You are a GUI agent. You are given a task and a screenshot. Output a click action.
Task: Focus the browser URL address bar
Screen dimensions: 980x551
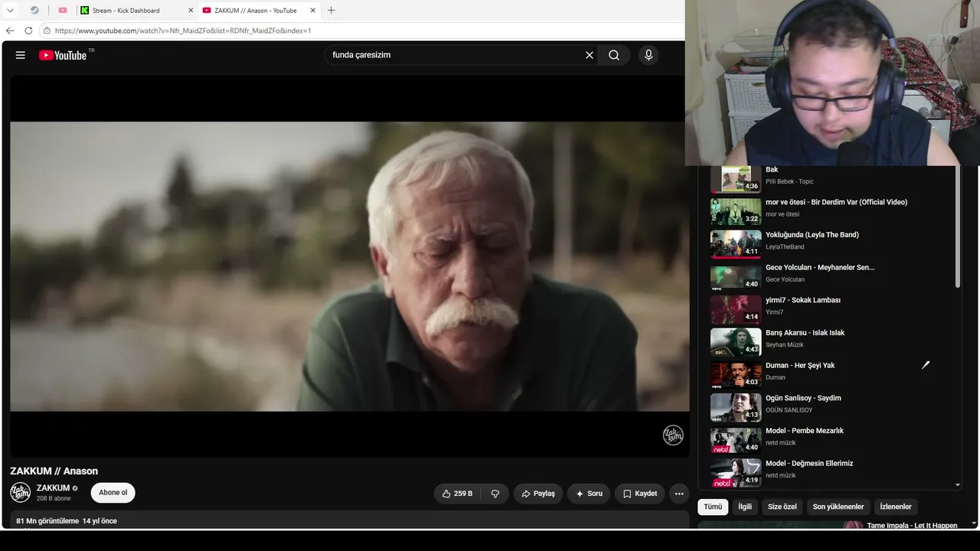360,31
